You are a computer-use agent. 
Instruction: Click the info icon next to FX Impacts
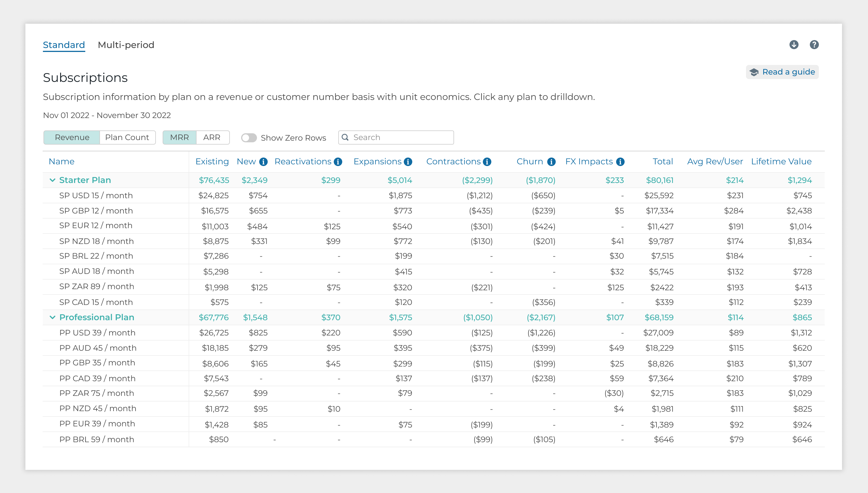pyautogui.click(x=620, y=162)
